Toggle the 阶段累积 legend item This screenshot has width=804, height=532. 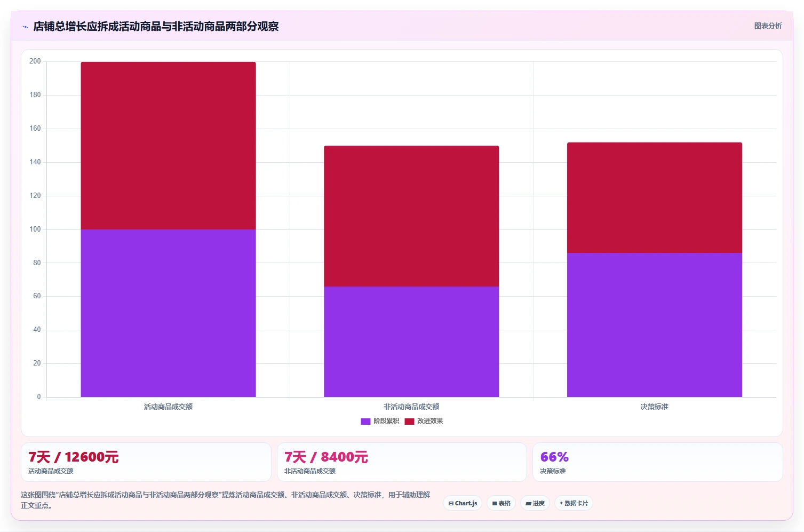(380, 421)
